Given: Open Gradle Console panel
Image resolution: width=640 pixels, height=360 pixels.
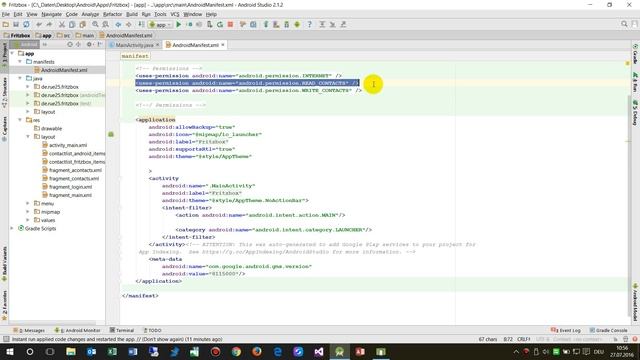Looking at the screenshot, I should coord(608,330).
